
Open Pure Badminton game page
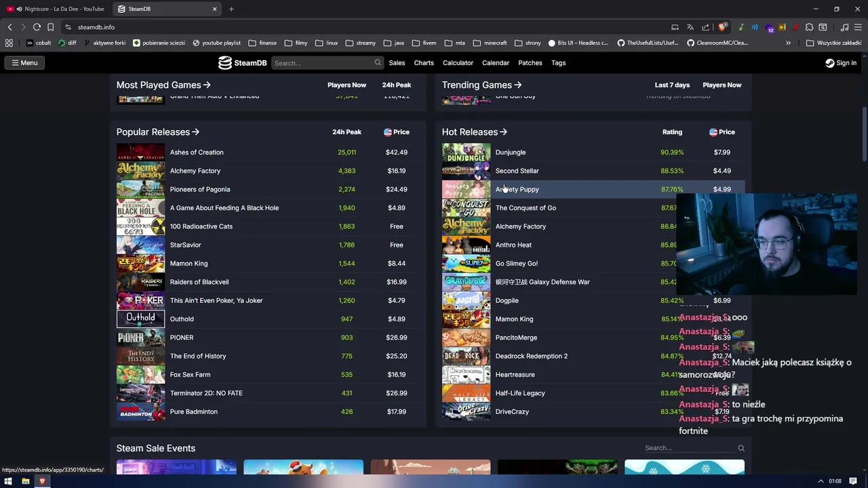tap(194, 411)
